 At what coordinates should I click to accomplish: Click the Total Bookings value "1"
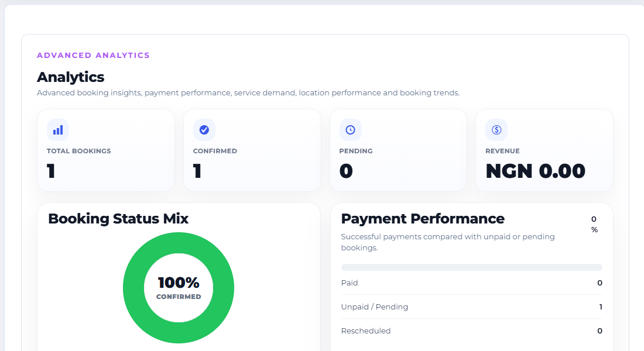pos(51,171)
